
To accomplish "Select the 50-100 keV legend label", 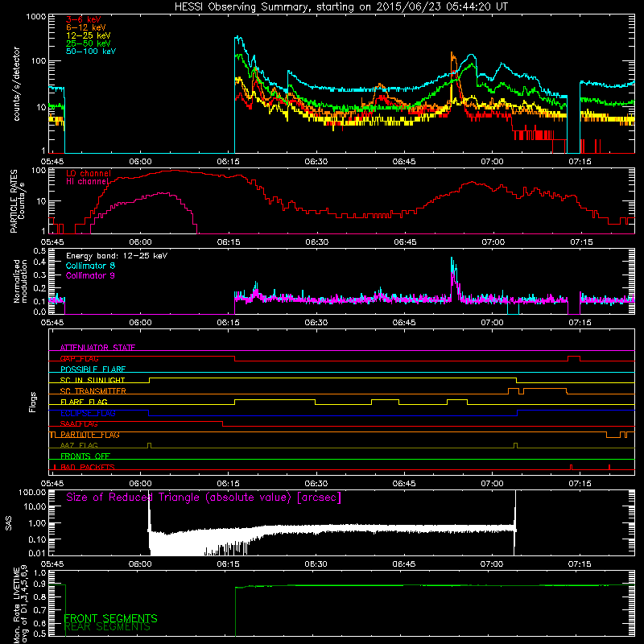I will tap(91, 52).
